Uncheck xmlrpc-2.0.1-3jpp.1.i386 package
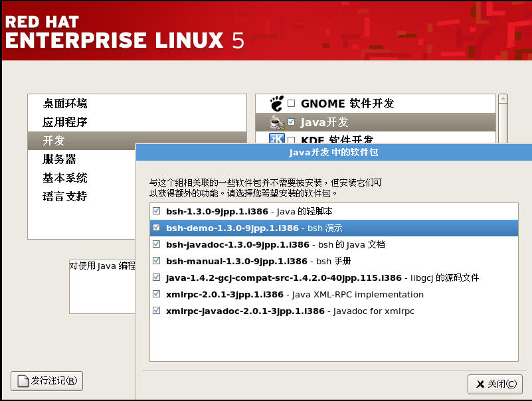532x401 pixels. [x=156, y=294]
